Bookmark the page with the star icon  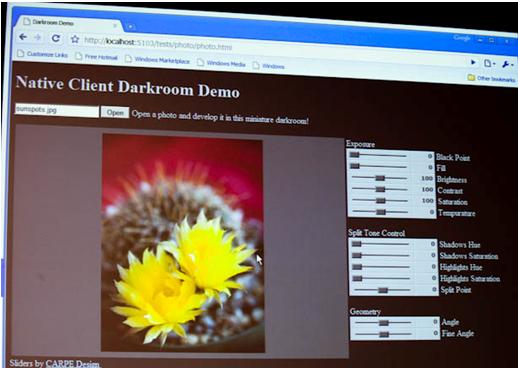coord(75,39)
